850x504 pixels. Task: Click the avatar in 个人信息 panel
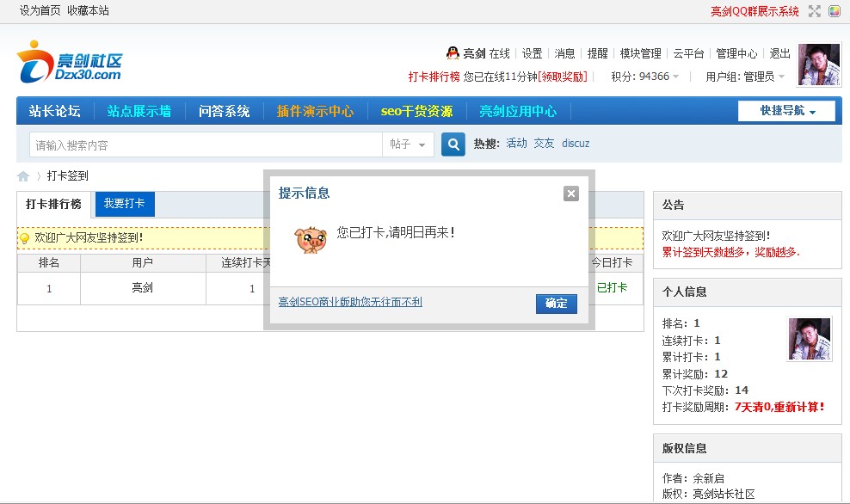tap(810, 339)
